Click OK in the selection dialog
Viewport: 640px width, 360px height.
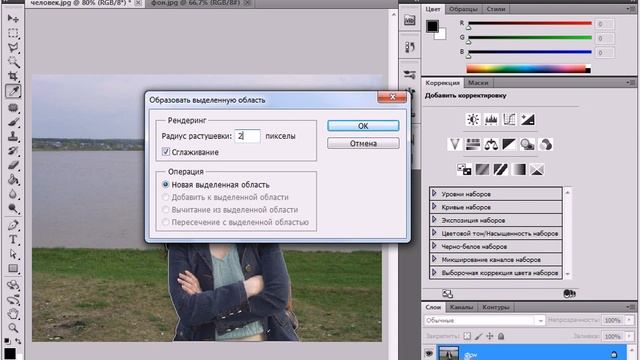pos(363,126)
